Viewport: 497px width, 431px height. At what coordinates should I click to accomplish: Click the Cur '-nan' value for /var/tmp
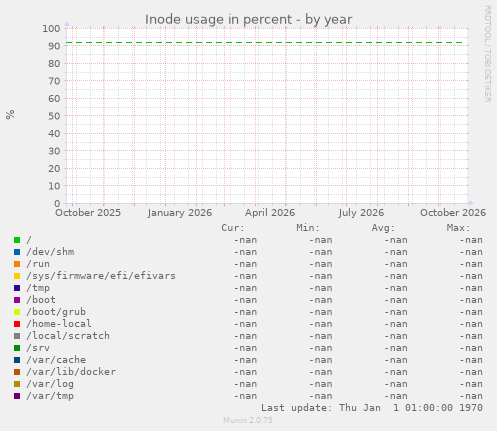click(x=245, y=396)
